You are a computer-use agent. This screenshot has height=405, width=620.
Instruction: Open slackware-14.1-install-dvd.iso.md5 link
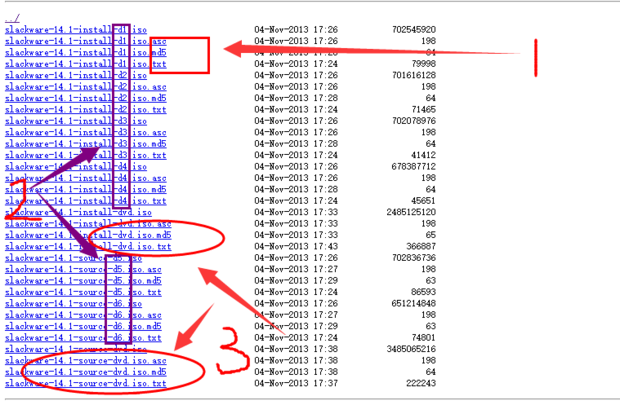88,235
